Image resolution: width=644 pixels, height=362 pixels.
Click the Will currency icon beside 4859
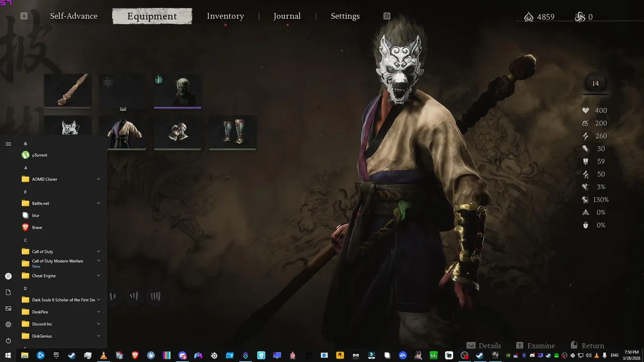[528, 17]
